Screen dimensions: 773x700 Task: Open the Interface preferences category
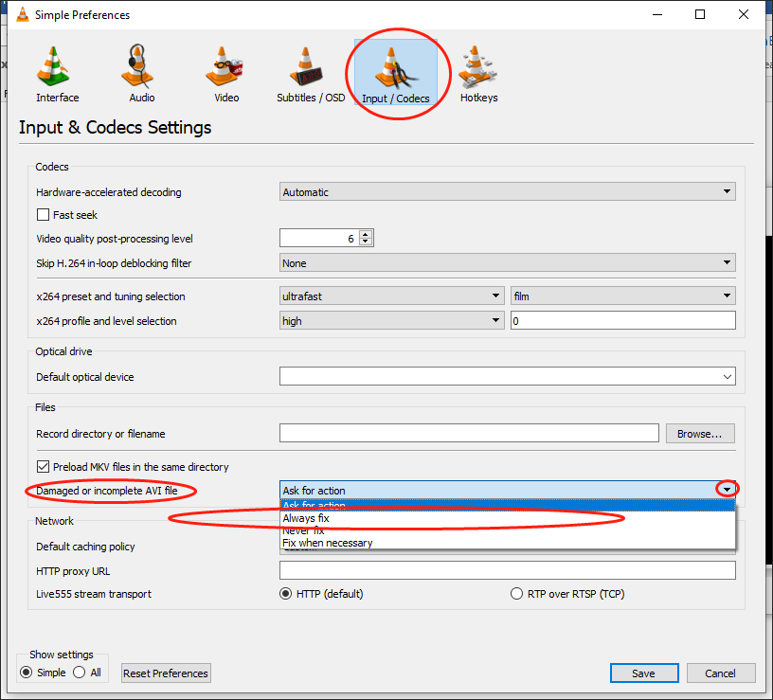click(x=57, y=74)
